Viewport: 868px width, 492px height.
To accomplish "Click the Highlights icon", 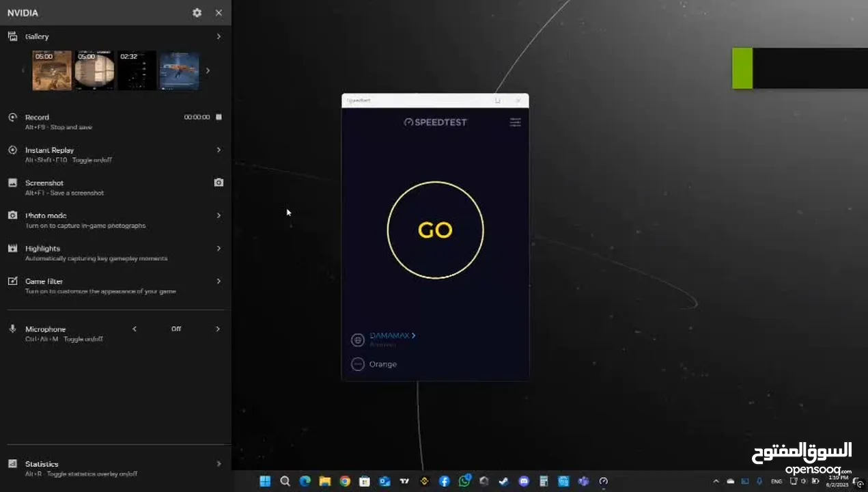I will click(x=12, y=248).
